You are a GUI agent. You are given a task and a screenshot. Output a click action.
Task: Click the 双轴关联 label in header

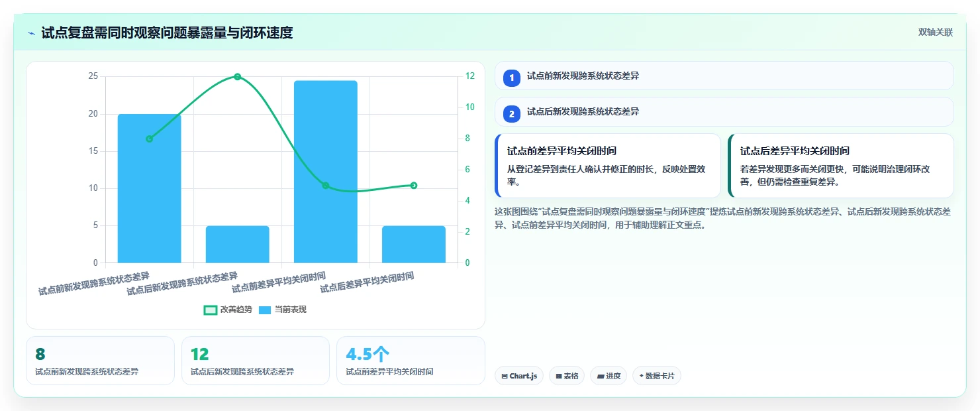[x=935, y=32]
